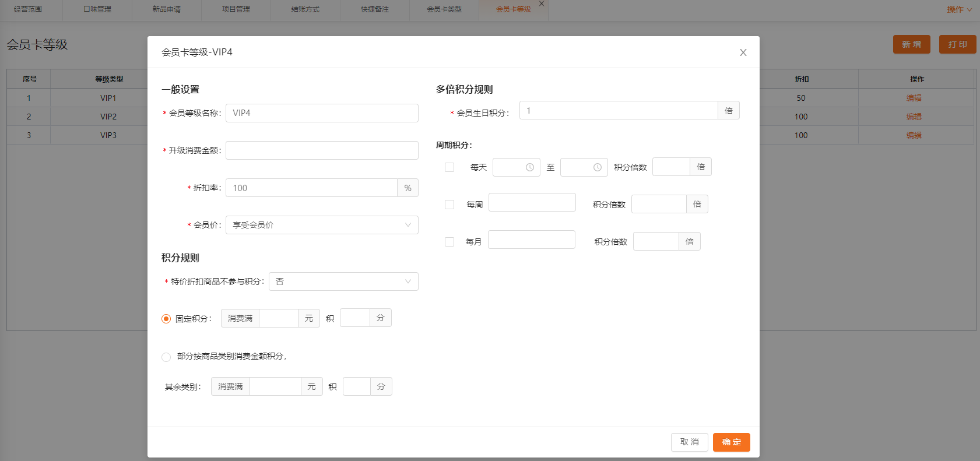Screen dimensions: 980x461
Task: Click the 新增 button
Action: pos(912,44)
